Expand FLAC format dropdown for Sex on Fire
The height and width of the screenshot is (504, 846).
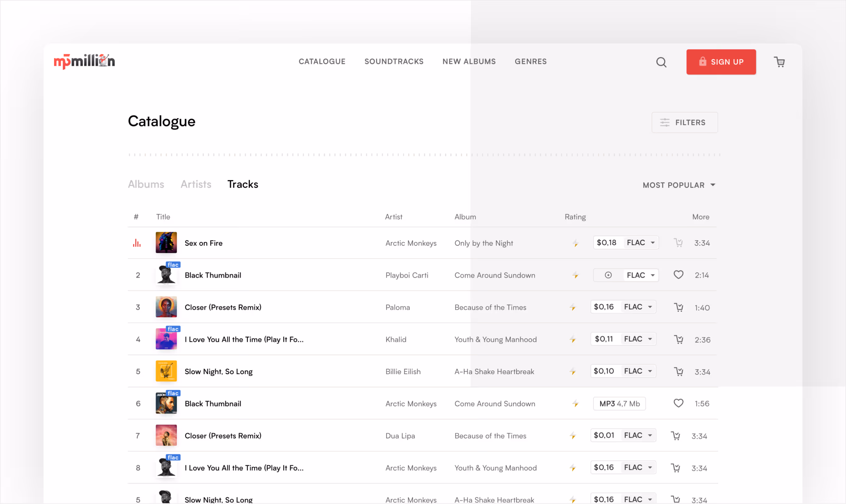(640, 243)
